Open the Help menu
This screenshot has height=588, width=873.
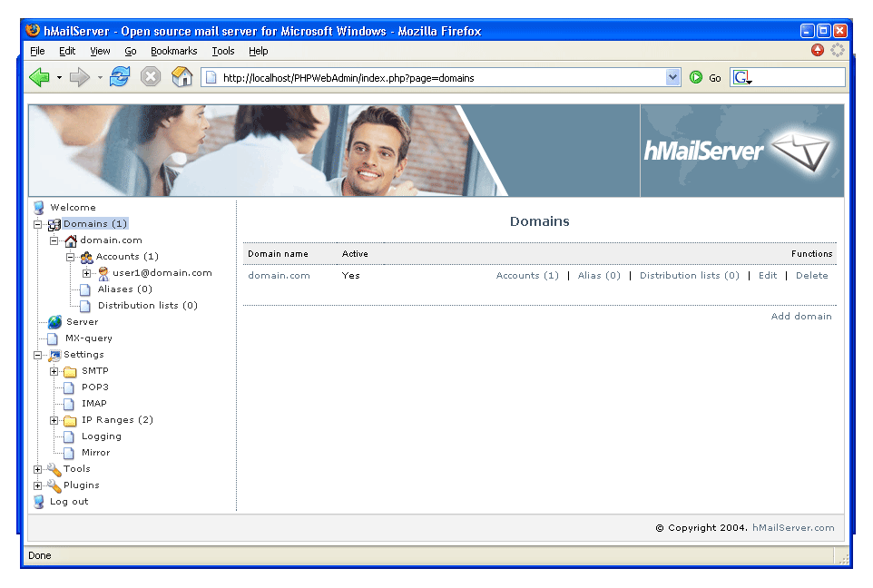(259, 51)
